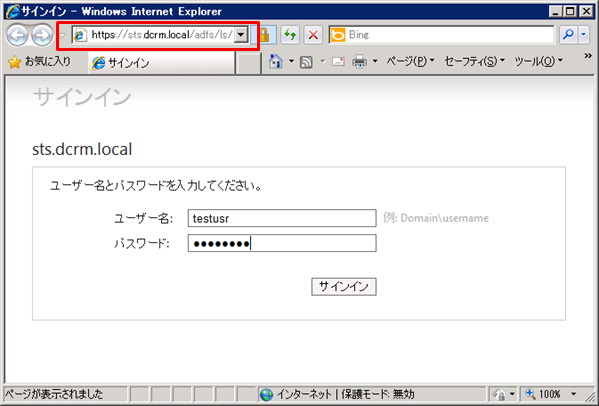Click the green Refresh arrows icon

pos(290,35)
